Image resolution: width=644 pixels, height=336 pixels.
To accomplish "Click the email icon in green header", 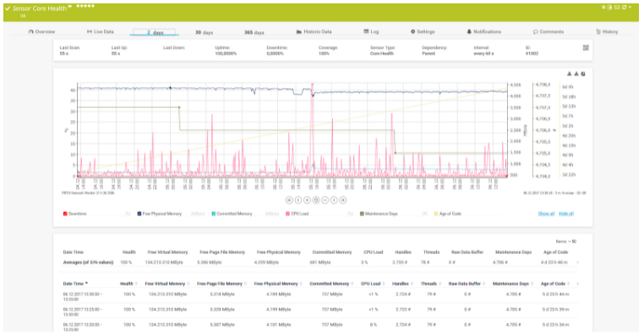I will tap(617, 7).
